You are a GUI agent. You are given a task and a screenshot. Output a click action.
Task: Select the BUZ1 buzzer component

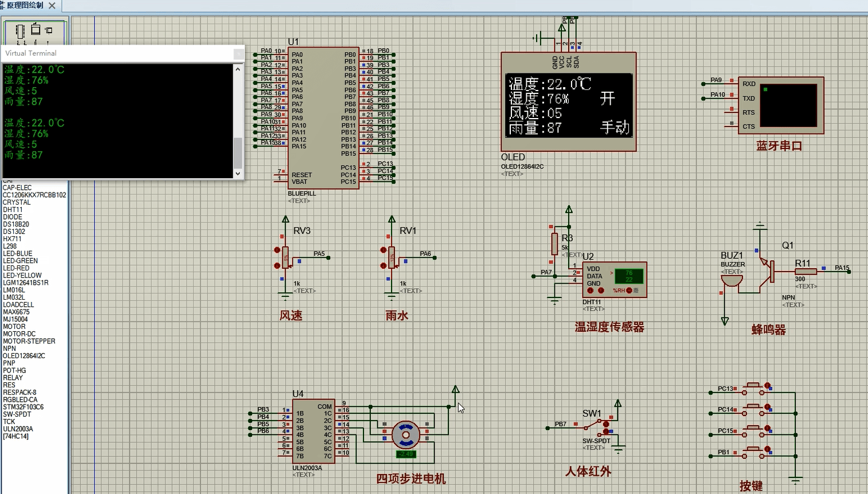pos(731,281)
